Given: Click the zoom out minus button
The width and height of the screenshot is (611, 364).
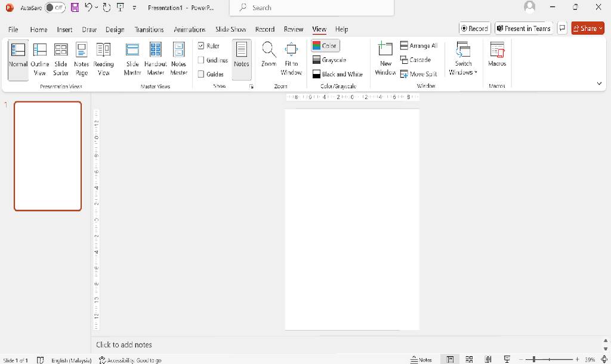Looking at the screenshot, I should [x=520, y=359].
